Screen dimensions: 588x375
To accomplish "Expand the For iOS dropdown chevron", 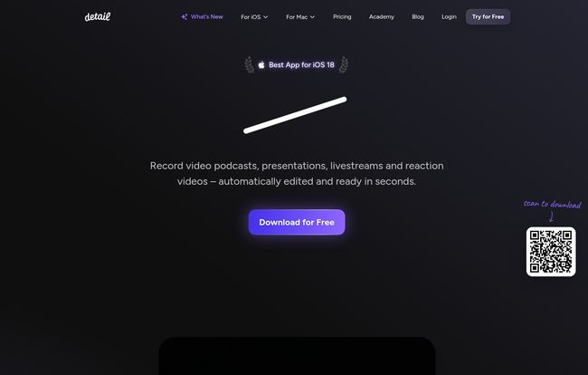I will point(265,17).
